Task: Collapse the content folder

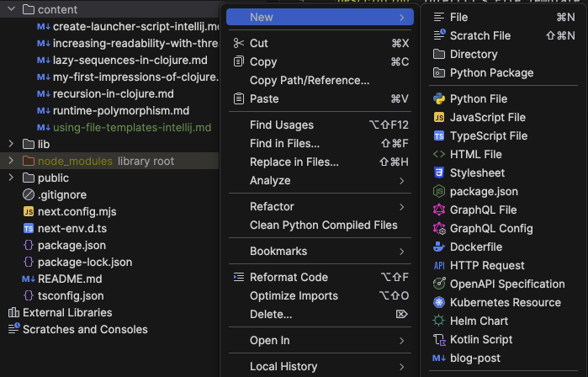Action: [x=11, y=10]
